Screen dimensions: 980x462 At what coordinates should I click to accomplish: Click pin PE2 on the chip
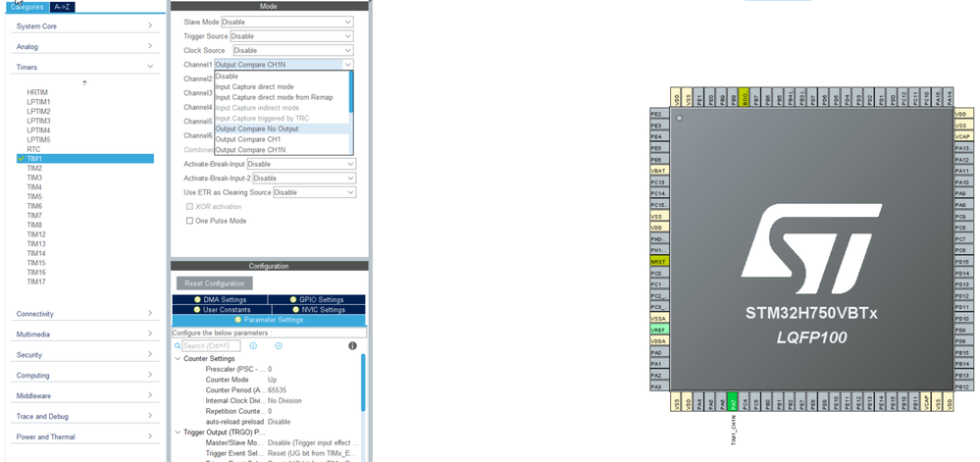[x=659, y=114]
